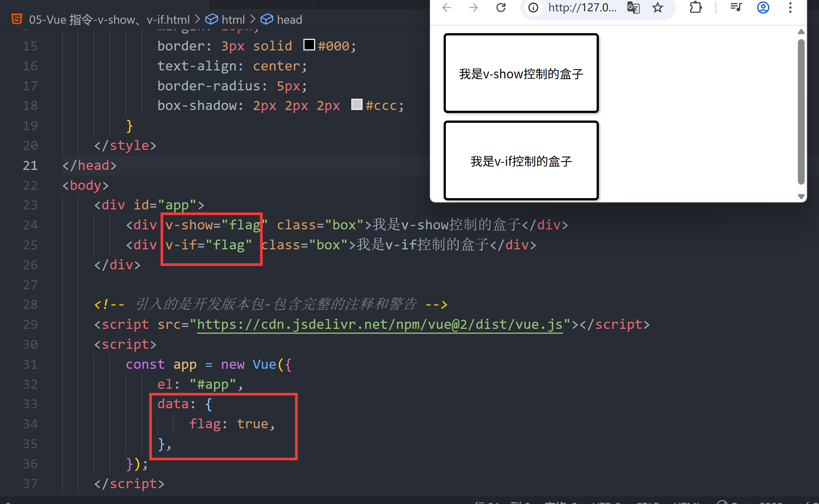This screenshot has width=819, height=504.
Task: Click the 'flag: true,' code on line 34
Action: 232,424
